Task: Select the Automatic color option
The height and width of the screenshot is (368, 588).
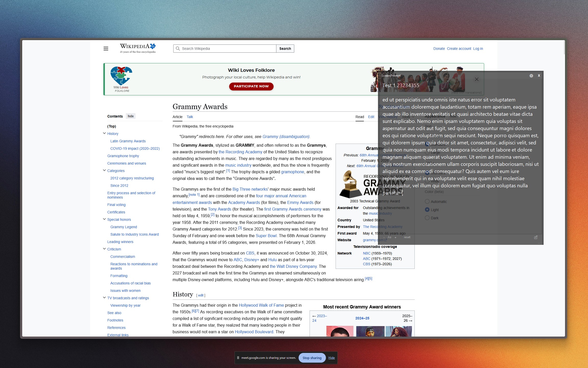Action: [427, 201]
